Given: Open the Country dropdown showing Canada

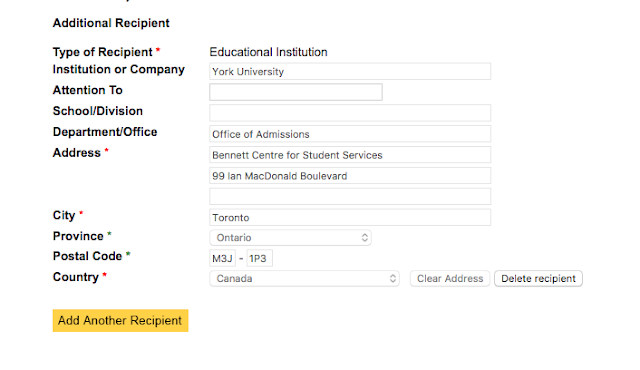Looking at the screenshot, I should tap(304, 279).
